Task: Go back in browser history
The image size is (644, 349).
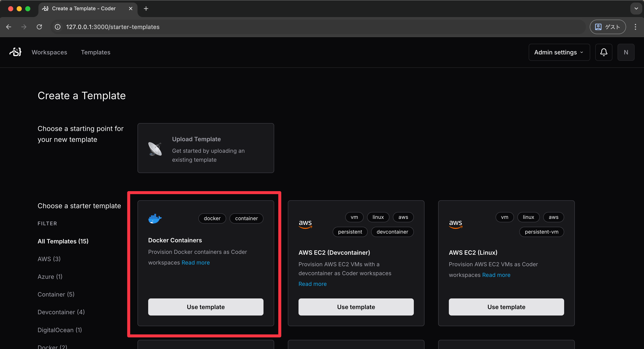Action: coord(9,27)
